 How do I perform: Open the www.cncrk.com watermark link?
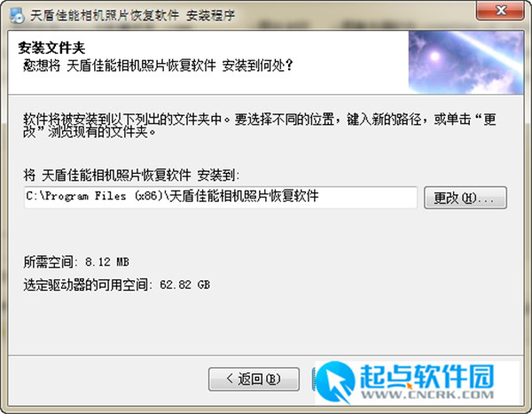(427, 394)
